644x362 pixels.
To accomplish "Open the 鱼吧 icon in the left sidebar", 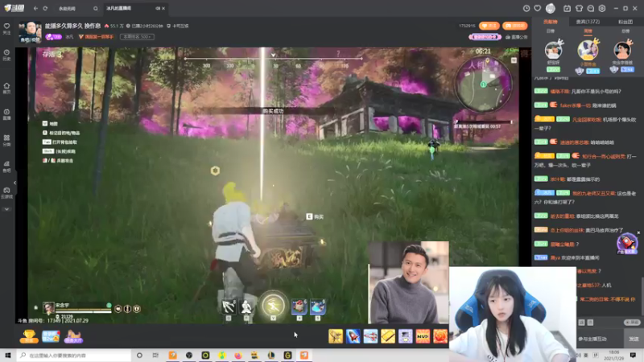I will (x=6, y=167).
